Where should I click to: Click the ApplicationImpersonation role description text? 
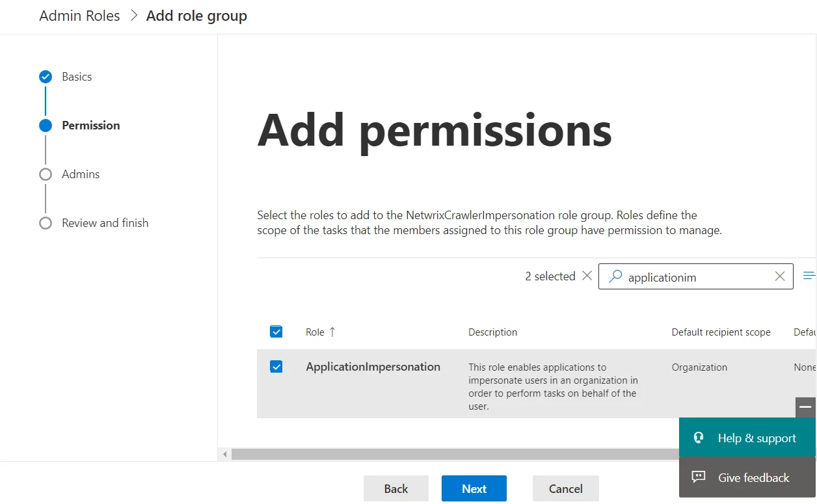(x=553, y=387)
